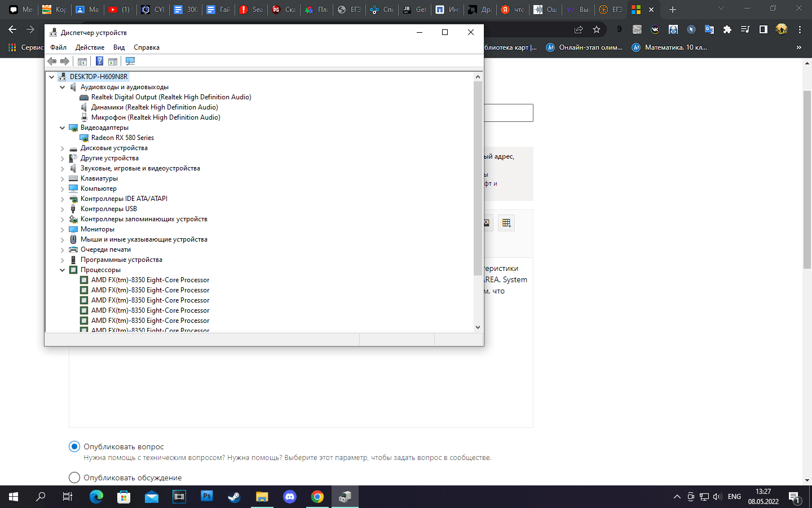Open the Сервисы apps bookmark
This screenshot has width=812, height=508.
(x=26, y=47)
